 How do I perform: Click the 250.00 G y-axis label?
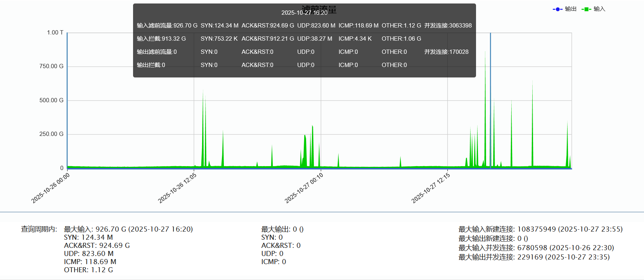pyautogui.click(x=51, y=134)
